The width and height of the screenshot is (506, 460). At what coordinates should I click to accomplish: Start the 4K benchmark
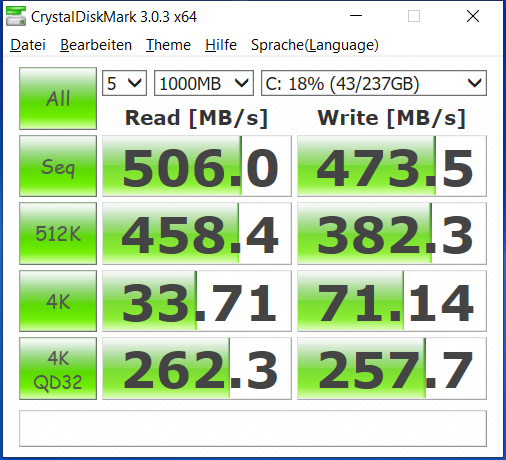coord(58,301)
